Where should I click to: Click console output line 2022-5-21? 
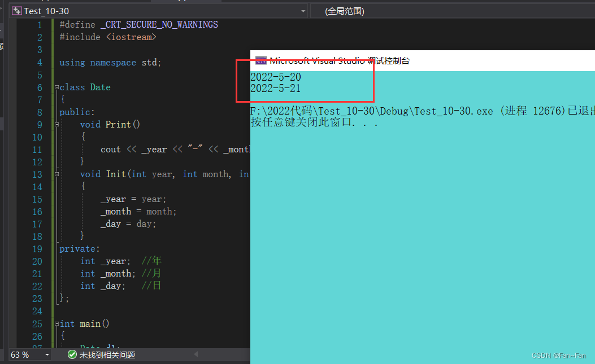click(x=276, y=89)
